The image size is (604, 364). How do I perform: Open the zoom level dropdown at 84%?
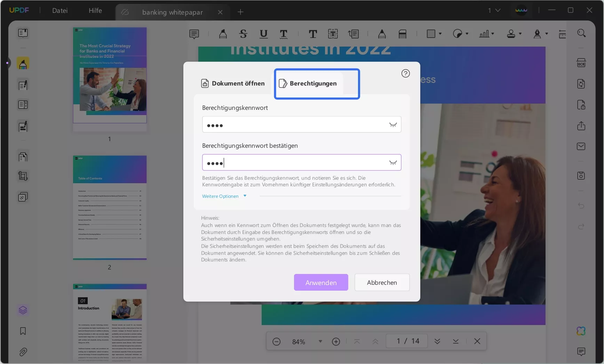click(x=320, y=341)
